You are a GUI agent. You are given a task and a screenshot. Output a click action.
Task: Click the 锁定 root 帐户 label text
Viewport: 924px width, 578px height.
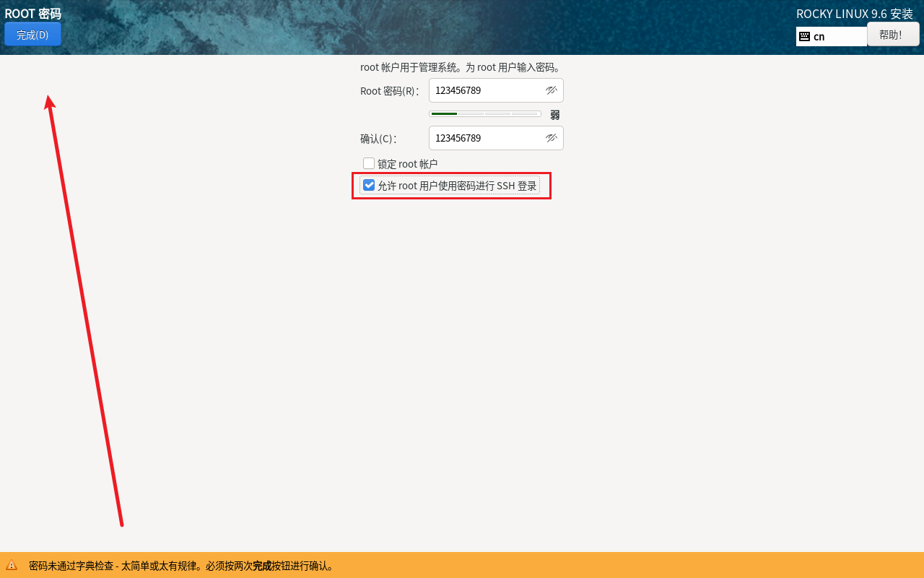407,164
